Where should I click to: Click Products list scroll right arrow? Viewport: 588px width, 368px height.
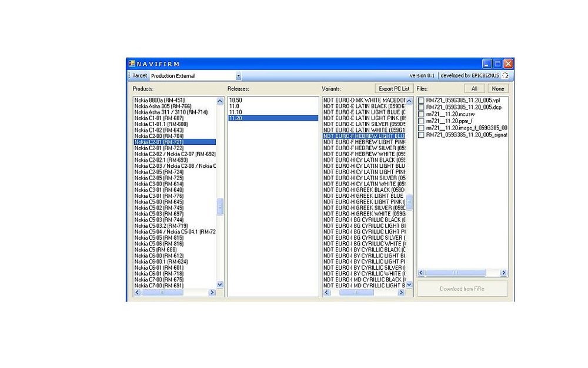coord(212,292)
